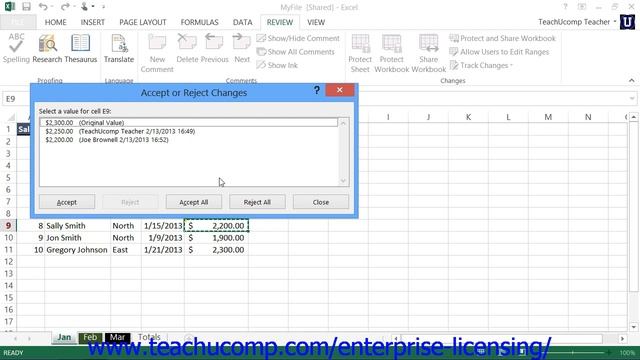Open the Thesaurus
640x360 pixels.
click(x=80, y=48)
